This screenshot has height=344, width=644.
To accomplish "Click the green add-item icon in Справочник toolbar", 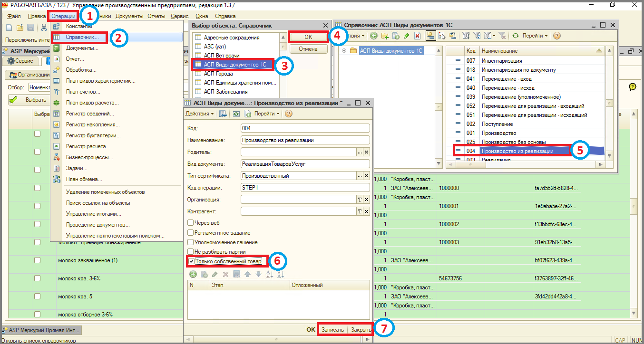I will click(x=374, y=36).
